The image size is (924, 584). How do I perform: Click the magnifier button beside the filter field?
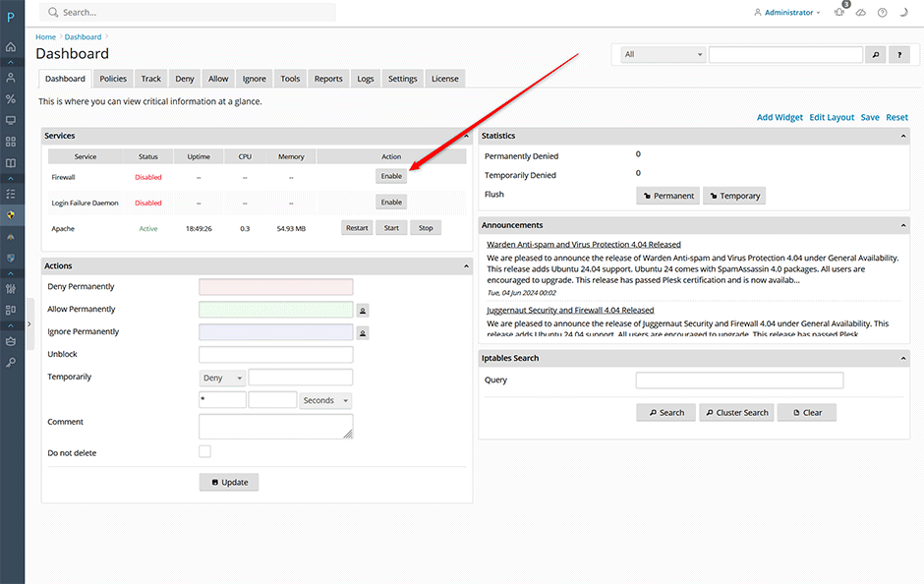pos(876,55)
